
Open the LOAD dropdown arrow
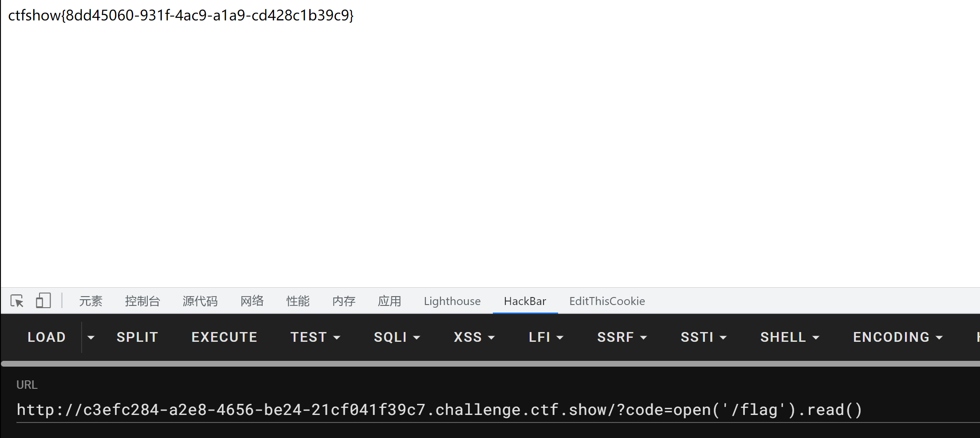click(91, 337)
